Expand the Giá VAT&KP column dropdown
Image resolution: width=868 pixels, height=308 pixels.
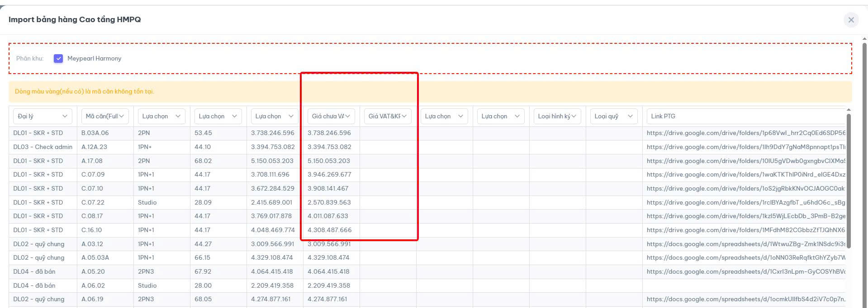[x=388, y=116]
